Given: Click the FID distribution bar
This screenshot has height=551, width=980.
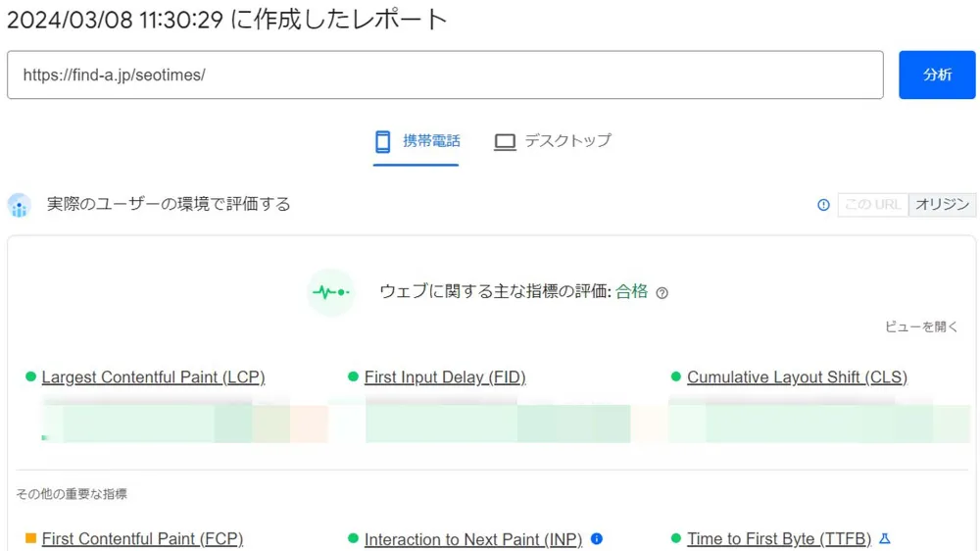Looking at the screenshot, I should (x=498, y=424).
